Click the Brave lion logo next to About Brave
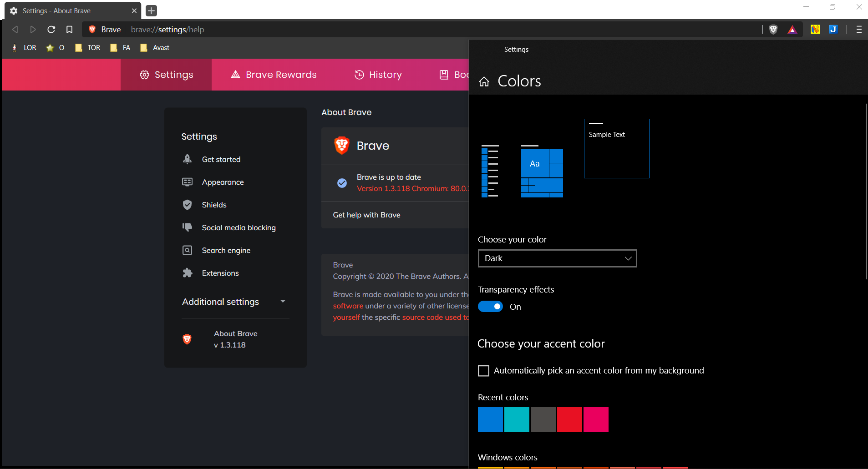Image resolution: width=868 pixels, height=469 pixels. (x=187, y=339)
